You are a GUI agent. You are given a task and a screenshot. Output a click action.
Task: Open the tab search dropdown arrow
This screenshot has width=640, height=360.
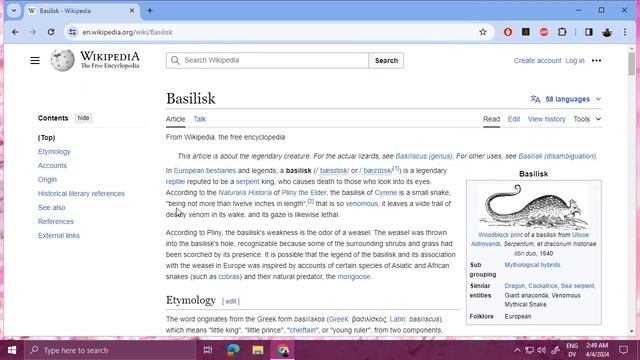point(14,11)
